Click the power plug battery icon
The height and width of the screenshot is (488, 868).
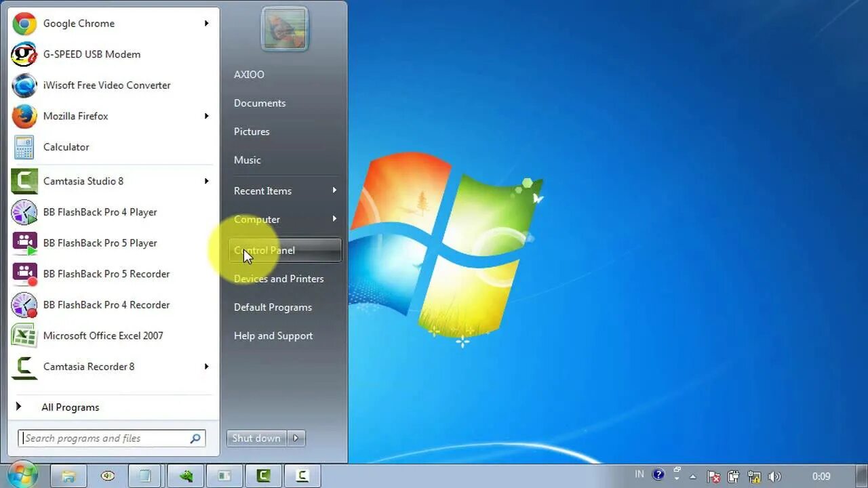pyautogui.click(x=734, y=476)
